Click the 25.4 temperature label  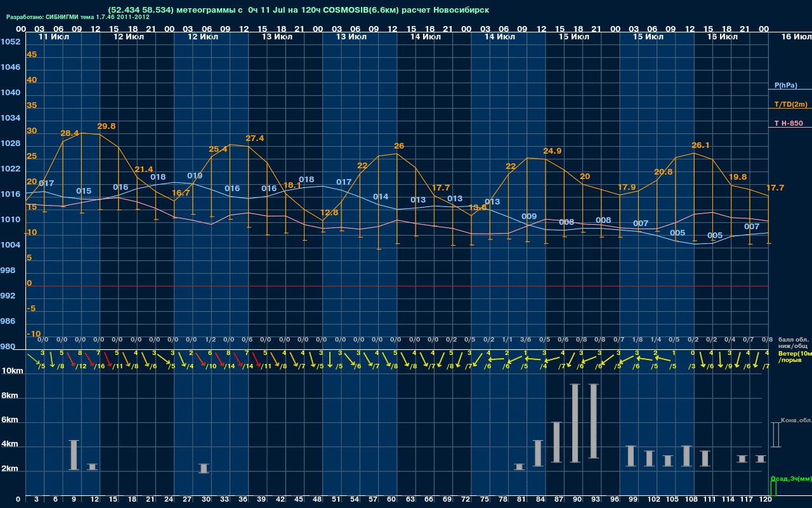[x=218, y=149]
